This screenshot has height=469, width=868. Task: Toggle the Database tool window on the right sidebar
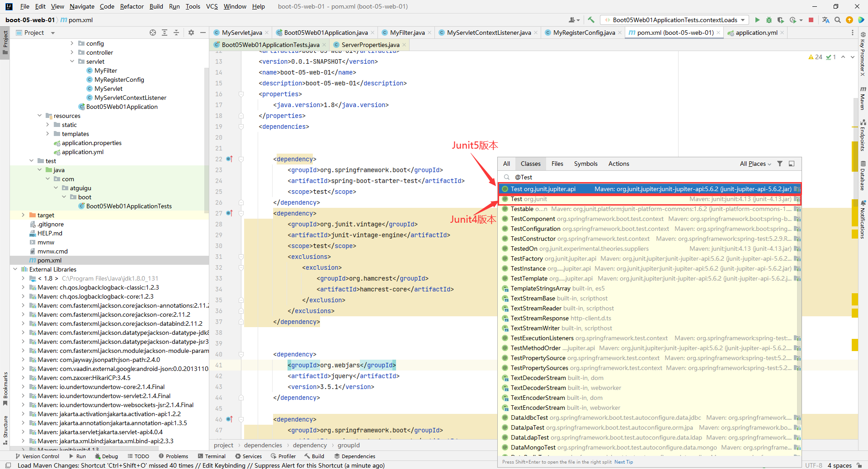(x=863, y=176)
